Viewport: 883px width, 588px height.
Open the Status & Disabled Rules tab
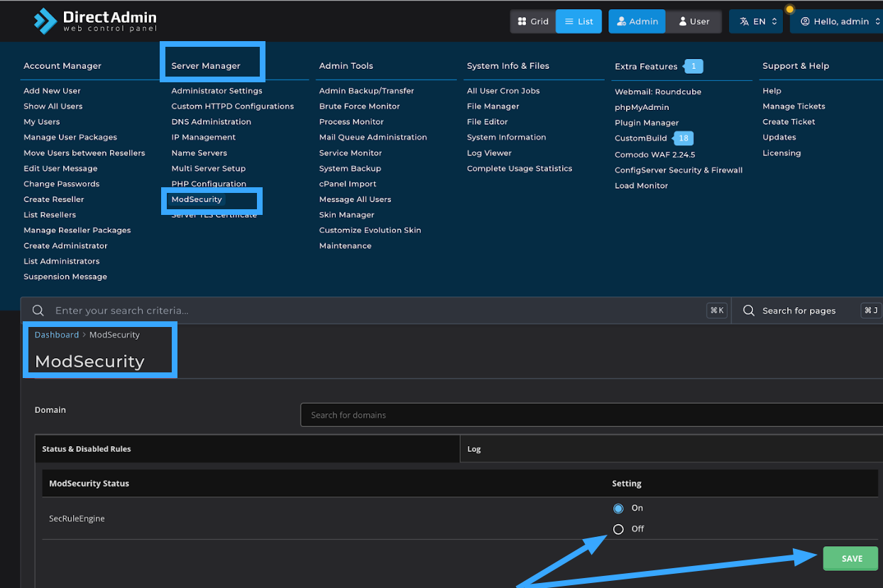[x=248, y=449]
